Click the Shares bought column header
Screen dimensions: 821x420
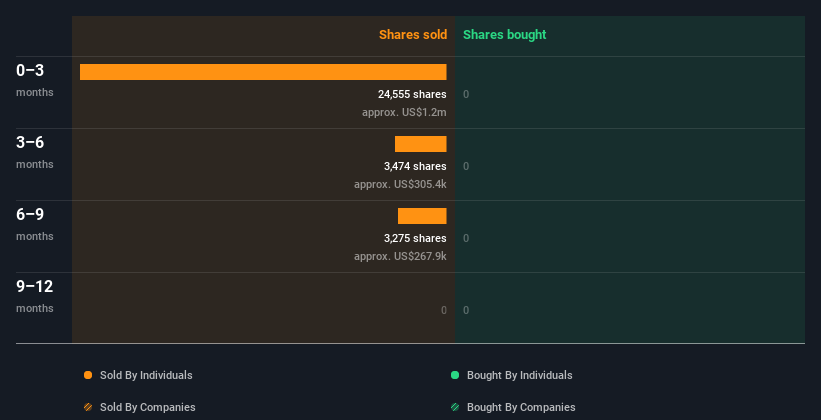(x=504, y=35)
